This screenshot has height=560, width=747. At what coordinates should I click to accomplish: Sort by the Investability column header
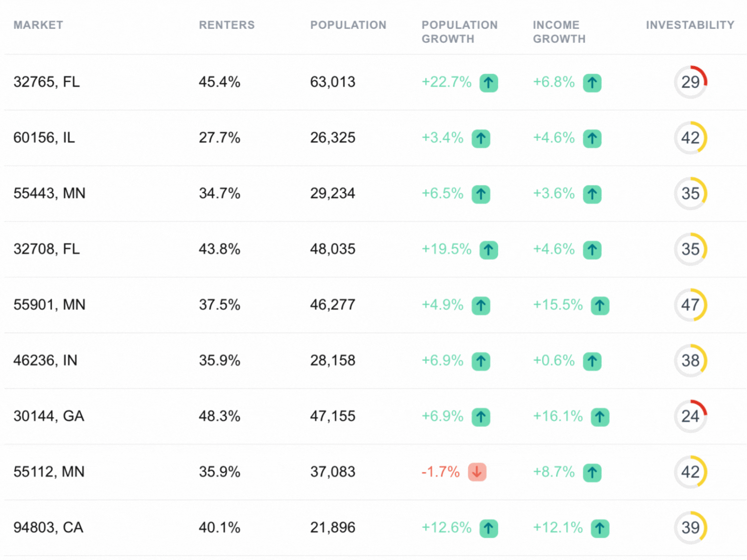tap(690, 25)
